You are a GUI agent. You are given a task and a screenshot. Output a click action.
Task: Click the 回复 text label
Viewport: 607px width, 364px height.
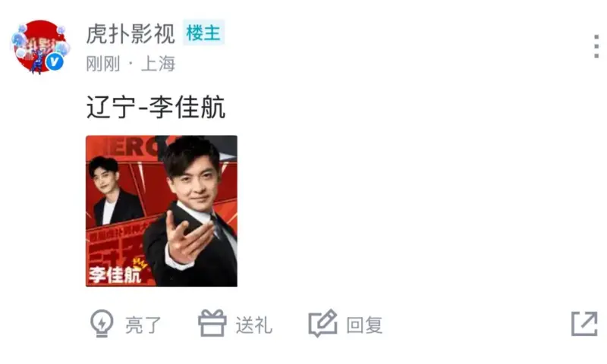point(364,325)
